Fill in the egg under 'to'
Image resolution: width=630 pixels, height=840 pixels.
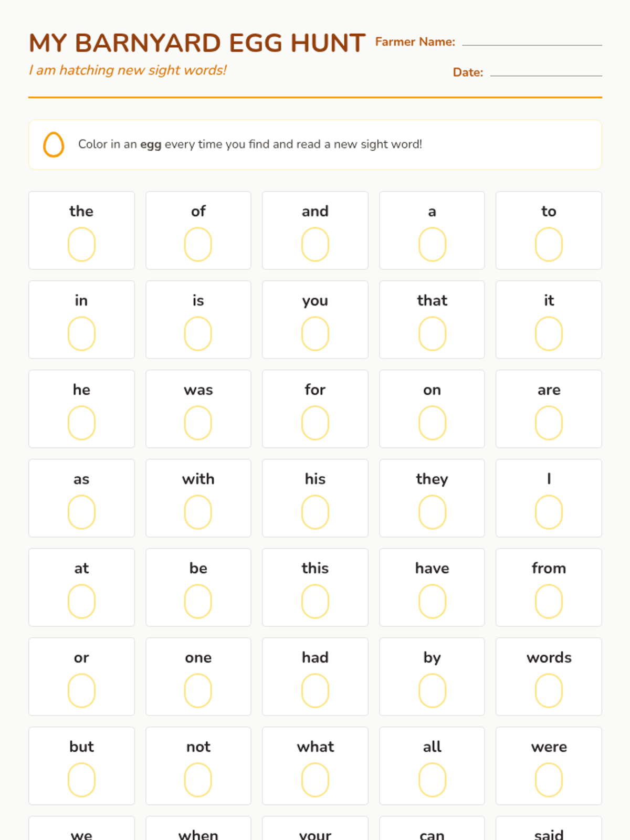pyautogui.click(x=549, y=244)
